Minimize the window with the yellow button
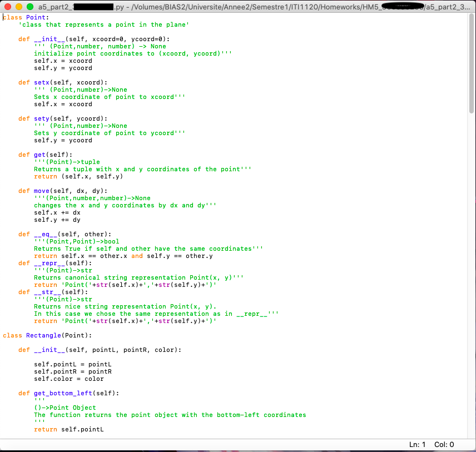 18,7
